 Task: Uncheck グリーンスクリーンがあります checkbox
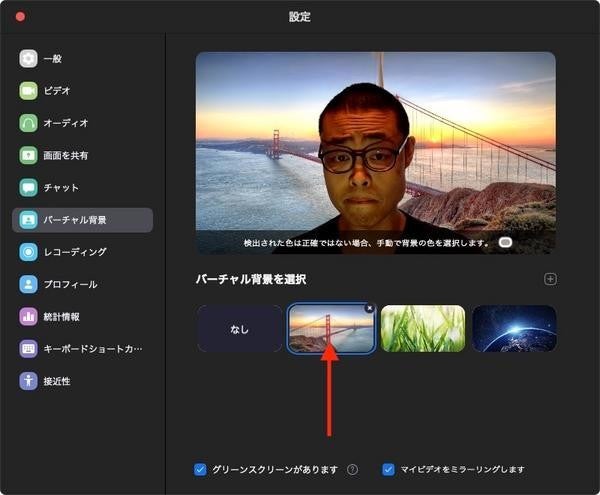(200, 469)
